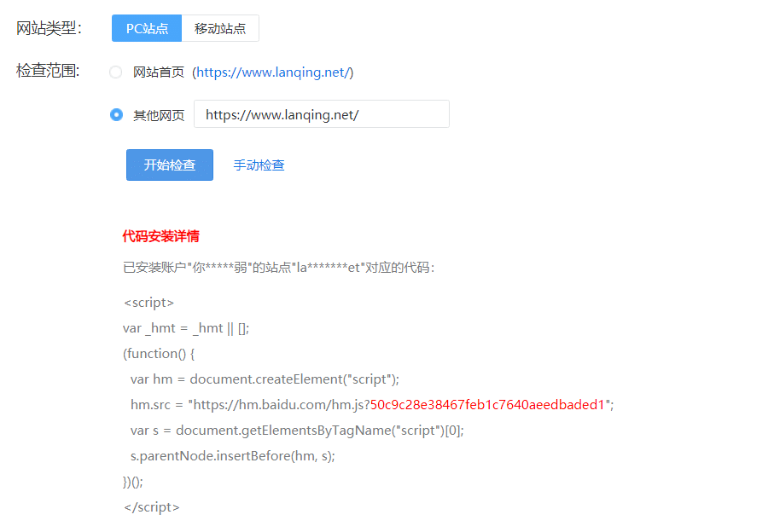774x532 pixels.
Task: Click the blue filled radio next to 其他网页
Action: [x=116, y=113]
